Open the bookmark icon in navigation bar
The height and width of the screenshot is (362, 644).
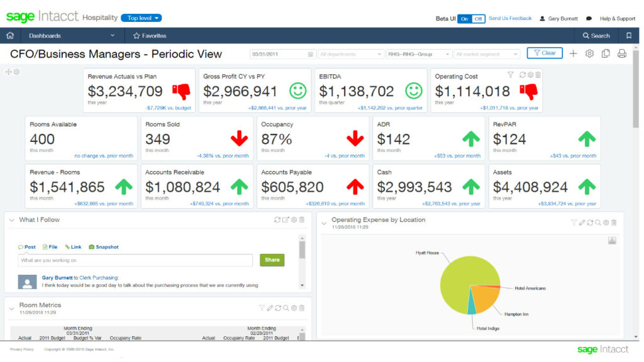coord(629,36)
